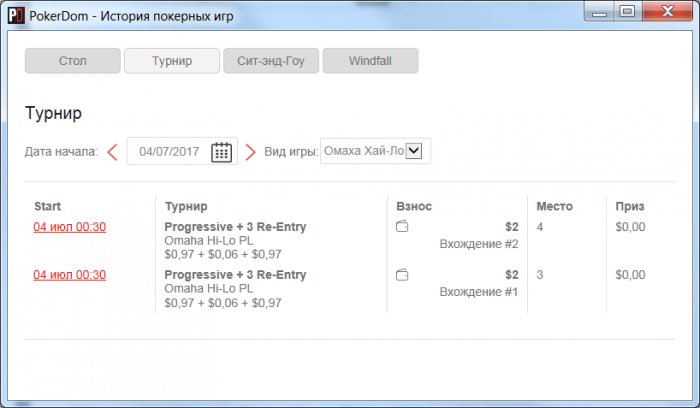The height and width of the screenshot is (408, 700).
Task: Click wallet icon in Вхождение #1 row
Action: coord(402,275)
